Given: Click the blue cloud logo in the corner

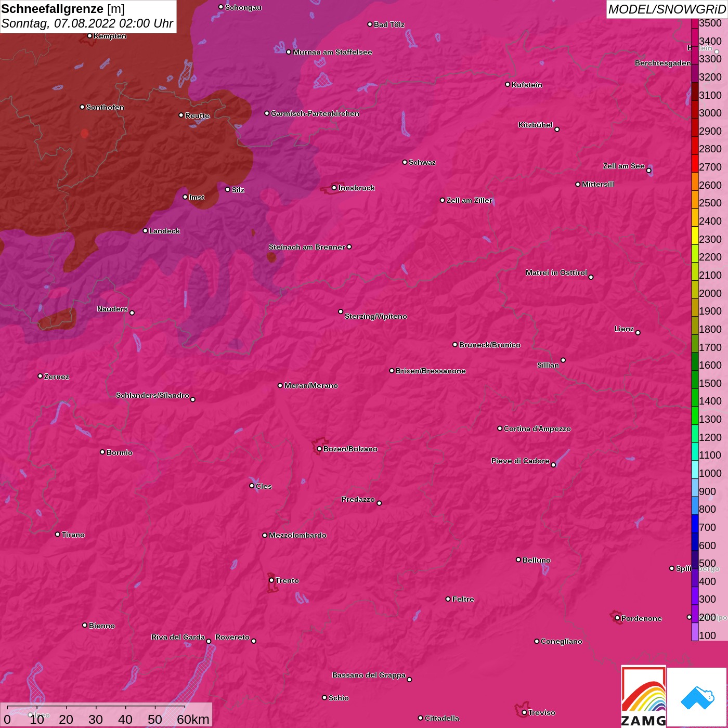Looking at the screenshot, I should click(x=697, y=697).
